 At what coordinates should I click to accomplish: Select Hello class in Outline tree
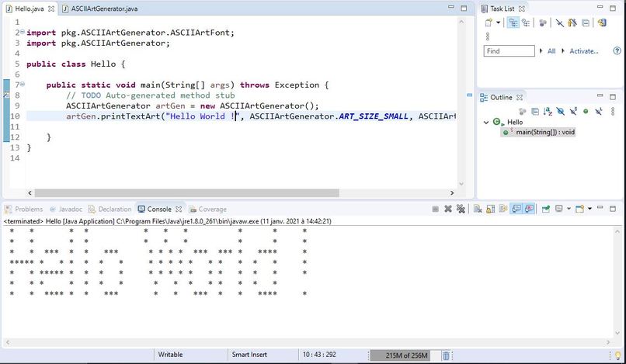515,122
